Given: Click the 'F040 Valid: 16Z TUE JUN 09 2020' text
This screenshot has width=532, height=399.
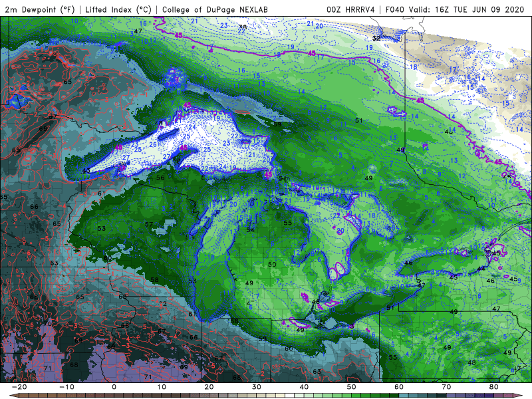Looking at the screenshot, I should [455, 9].
